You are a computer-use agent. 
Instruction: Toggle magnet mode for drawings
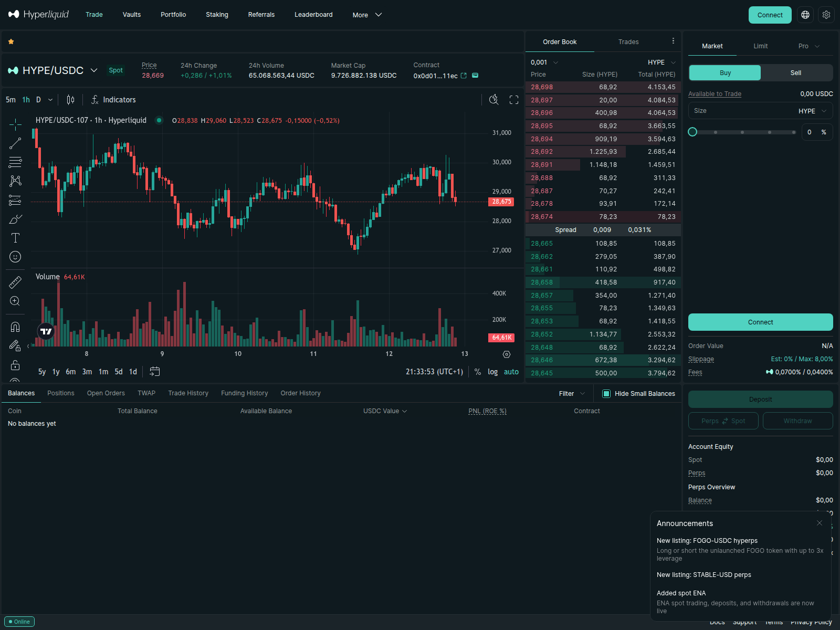tap(15, 327)
